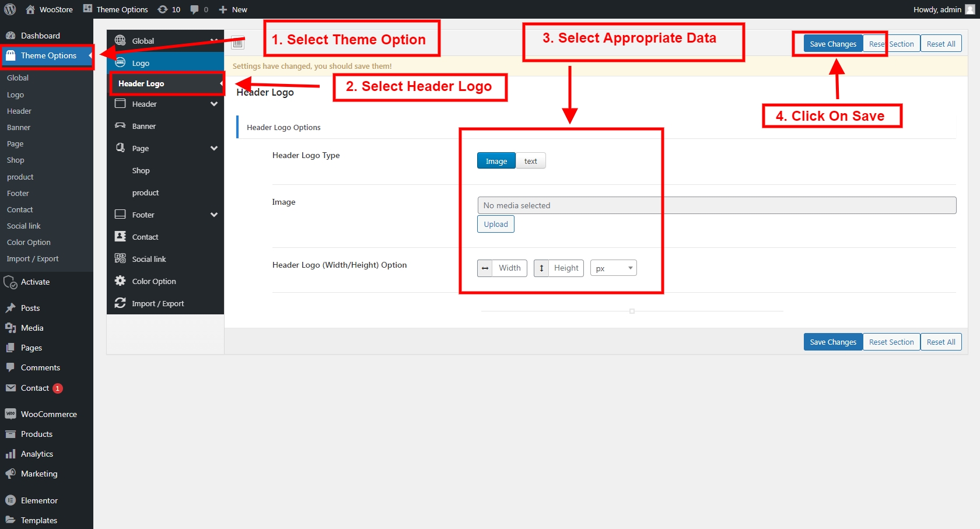Click the Upload button for image
This screenshot has width=980, height=529.
(x=495, y=224)
